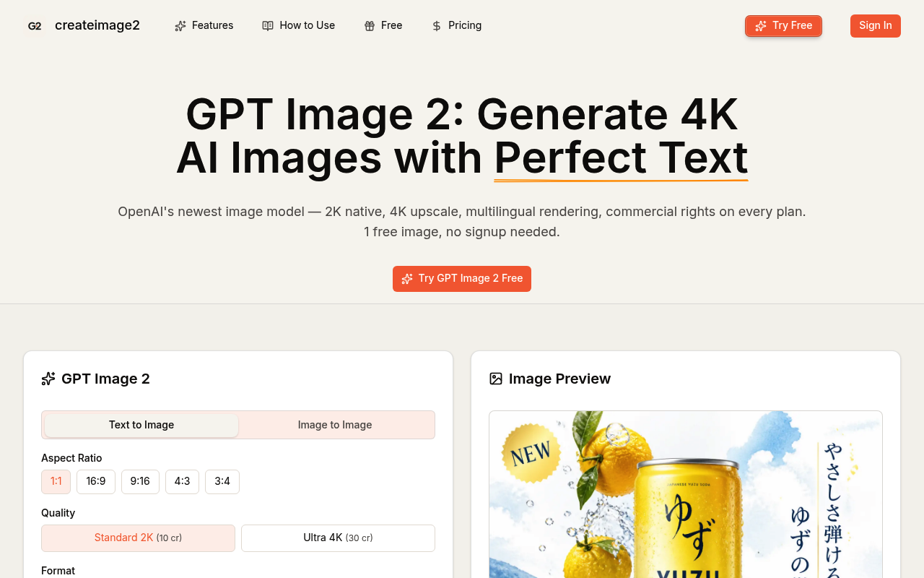Select the 3:4 aspect ratio
The height and width of the screenshot is (578, 924).
coord(222,482)
